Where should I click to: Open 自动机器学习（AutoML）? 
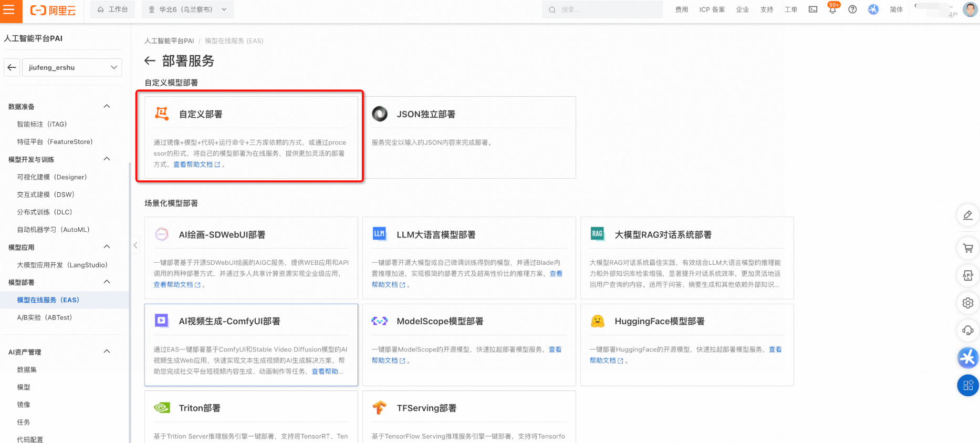coord(53,230)
